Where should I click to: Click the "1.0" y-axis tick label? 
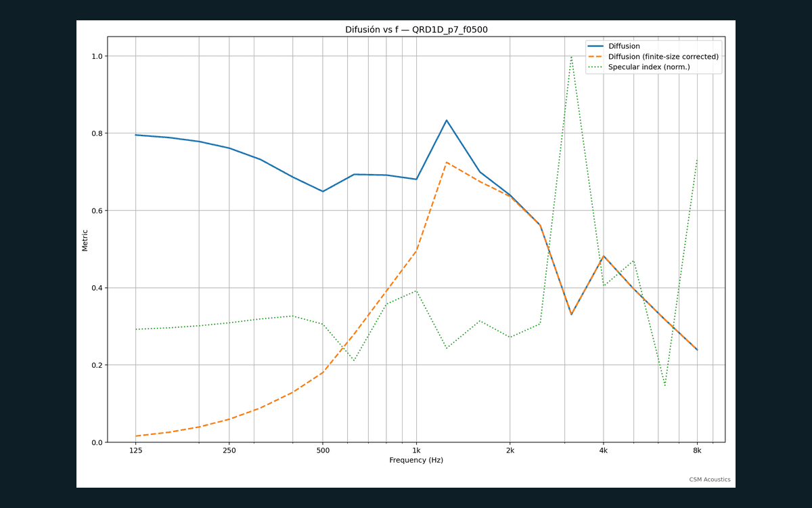pyautogui.click(x=97, y=56)
